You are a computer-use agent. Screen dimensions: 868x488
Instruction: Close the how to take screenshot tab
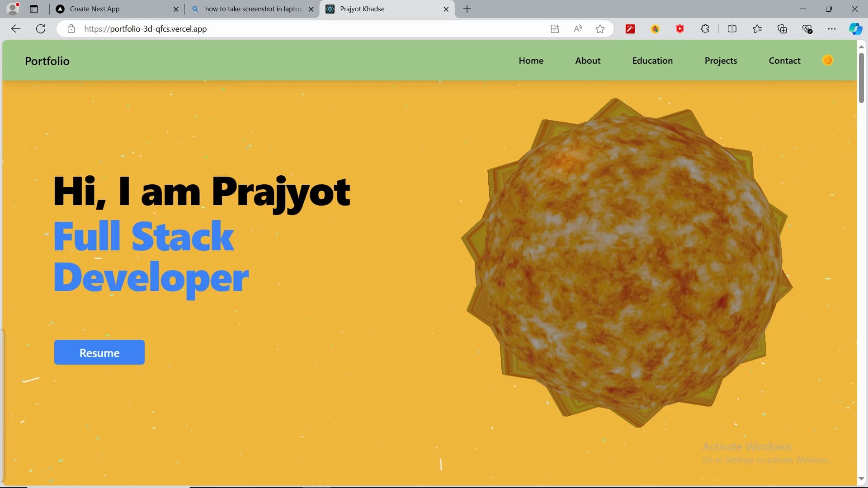(x=311, y=9)
